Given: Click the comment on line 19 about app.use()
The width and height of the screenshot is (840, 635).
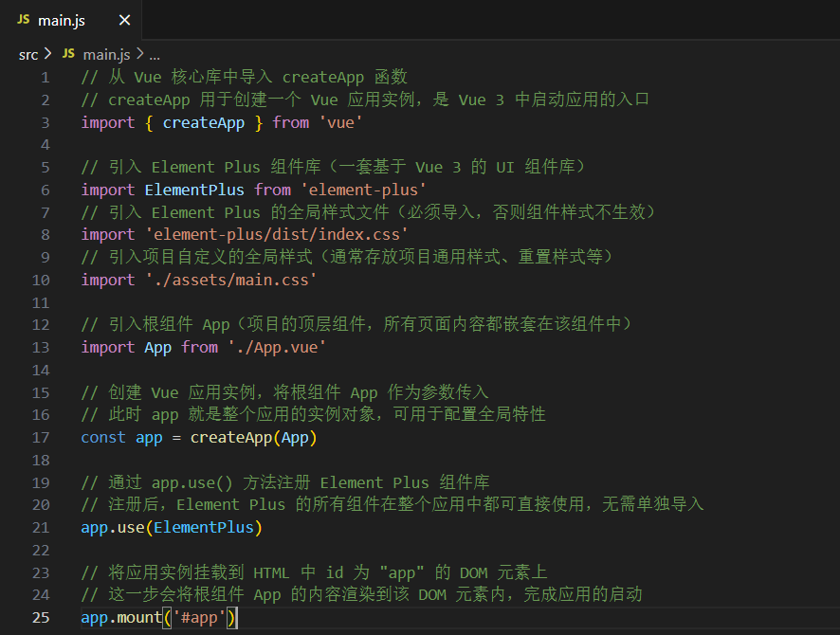Looking at the screenshot, I should click(285, 482).
